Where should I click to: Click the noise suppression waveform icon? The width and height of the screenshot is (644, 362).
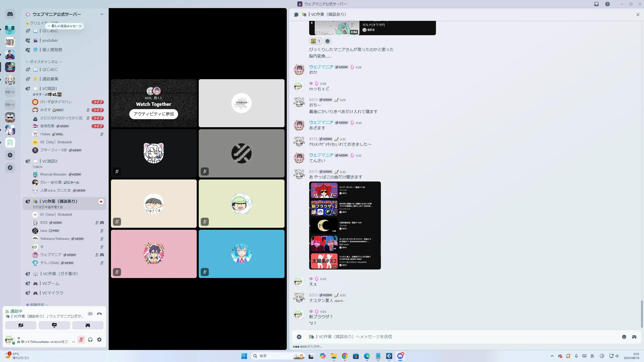coord(90,314)
